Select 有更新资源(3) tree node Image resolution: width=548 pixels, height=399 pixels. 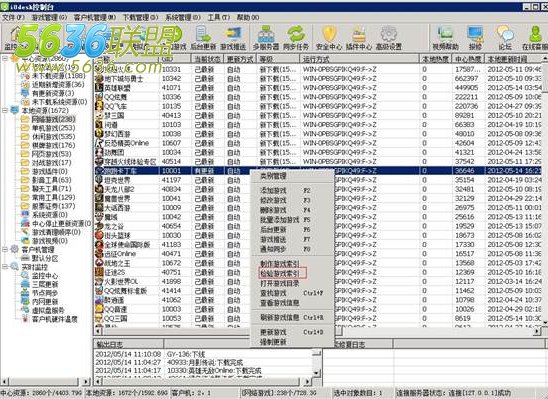(x=53, y=93)
